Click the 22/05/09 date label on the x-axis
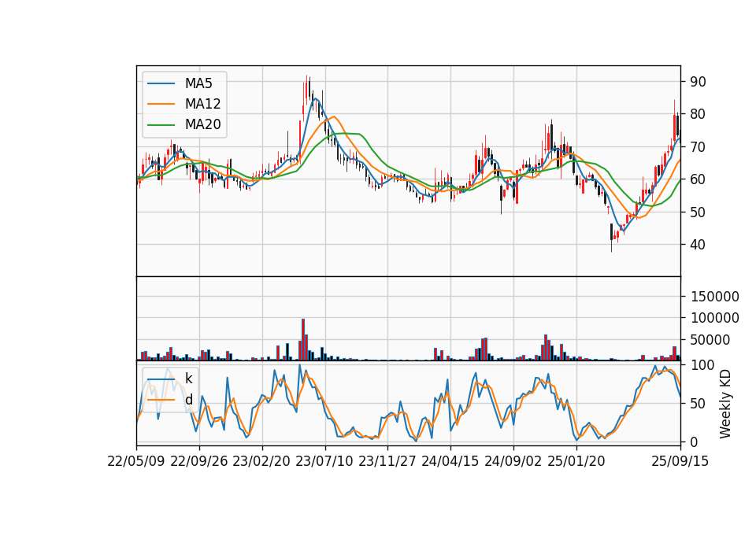The height and width of the screenshot is (543, 756). 136,461
